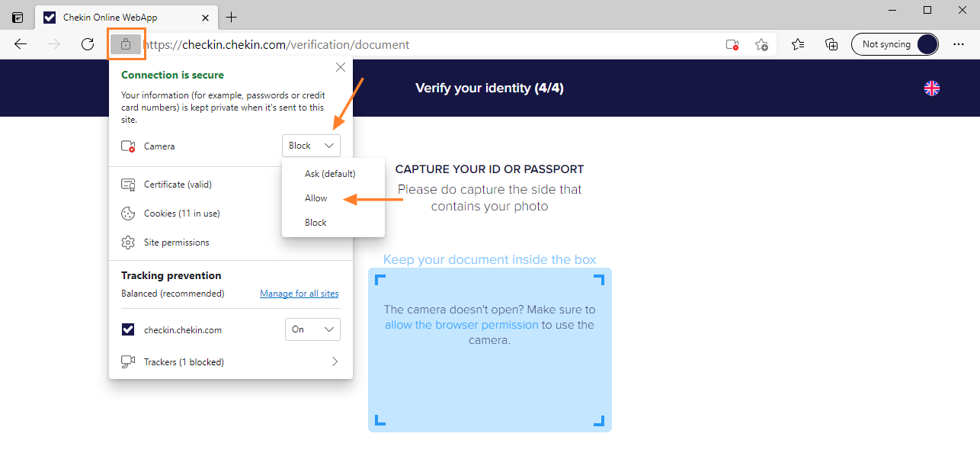Image resolution: width=980 pixels, height=456 pixels.
Task: Click the lock icon in address bar
Action: (x=126, y=44)
